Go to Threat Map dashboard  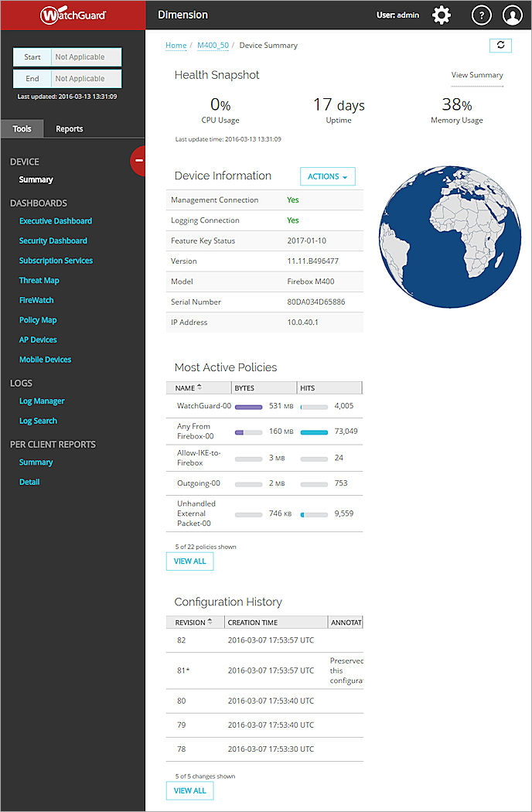(x=39, y=281)
